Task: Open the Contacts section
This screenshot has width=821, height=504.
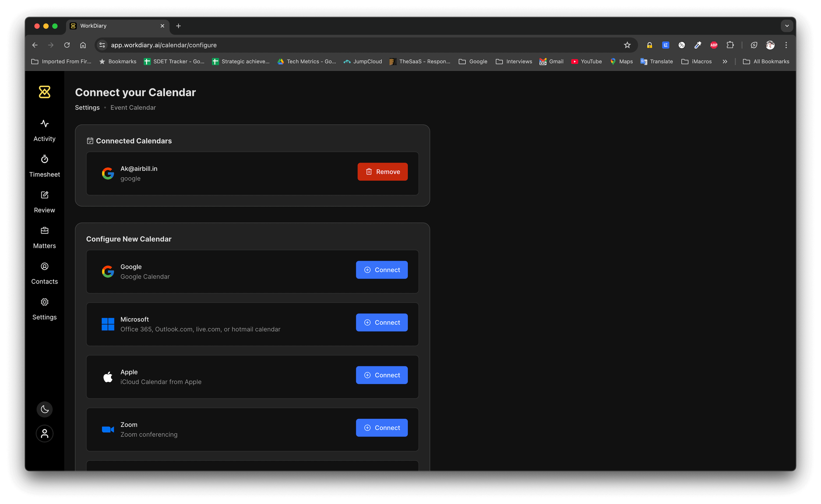Action: 44,273
